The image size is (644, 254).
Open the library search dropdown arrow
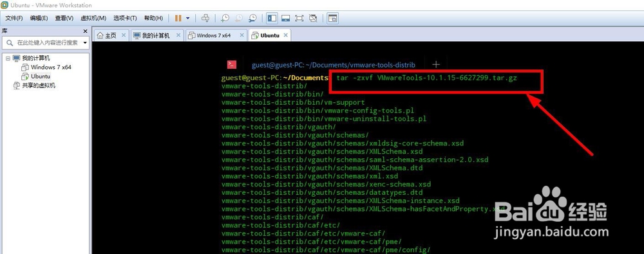85,42
